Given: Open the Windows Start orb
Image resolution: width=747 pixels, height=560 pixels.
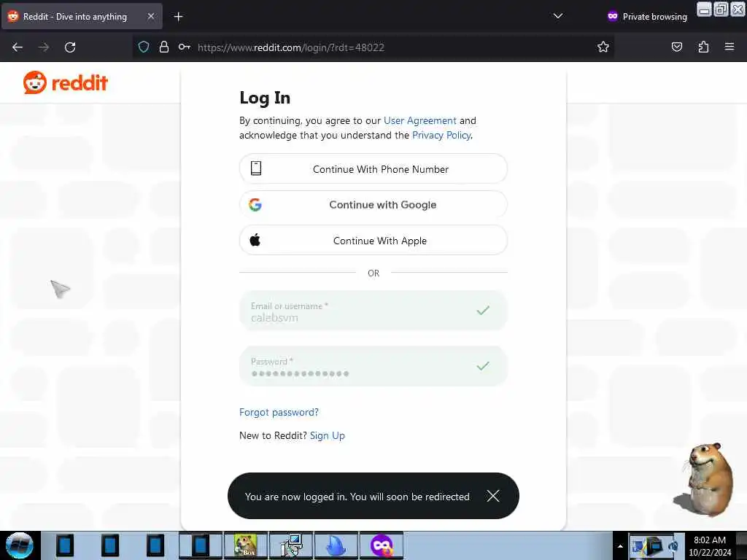Looking at the screenshot, I should pos(20,545).
